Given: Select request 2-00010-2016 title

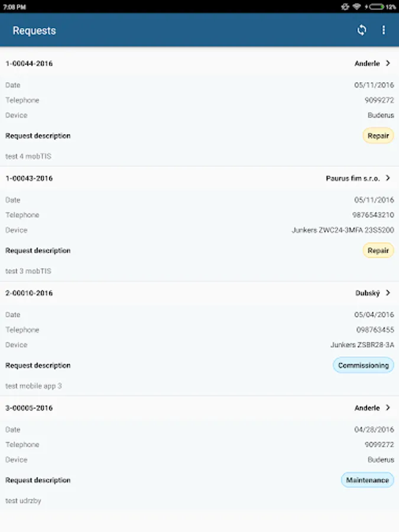Looking at the screenshot, I should (x=29, y=293).
